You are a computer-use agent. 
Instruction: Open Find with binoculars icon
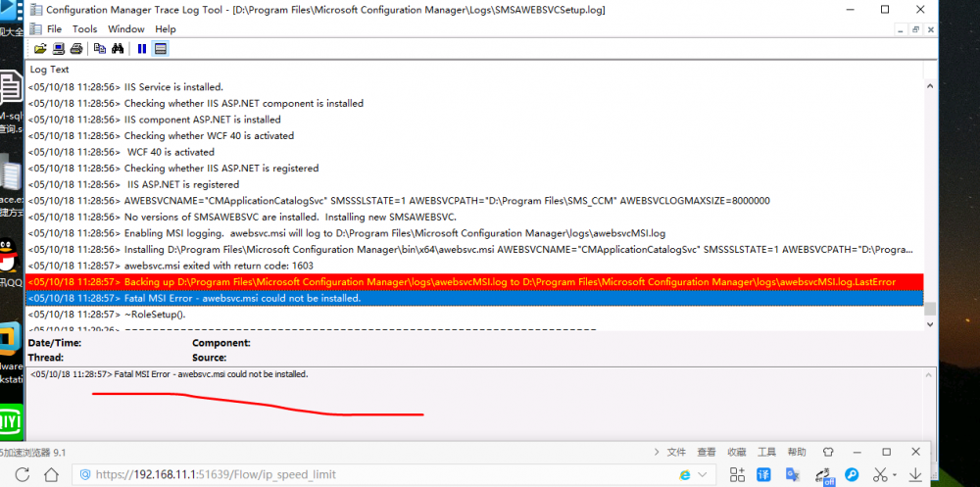point(118,49)
